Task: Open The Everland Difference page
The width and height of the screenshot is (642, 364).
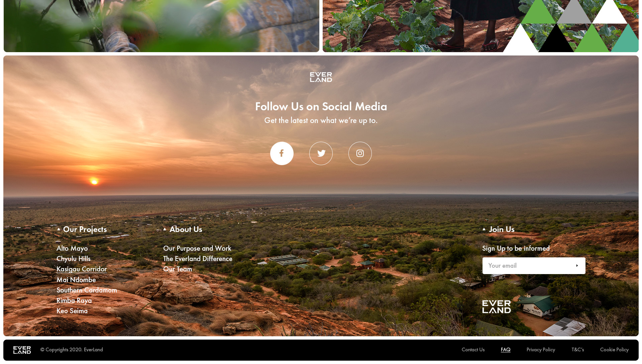Action: tap(198, 259)
